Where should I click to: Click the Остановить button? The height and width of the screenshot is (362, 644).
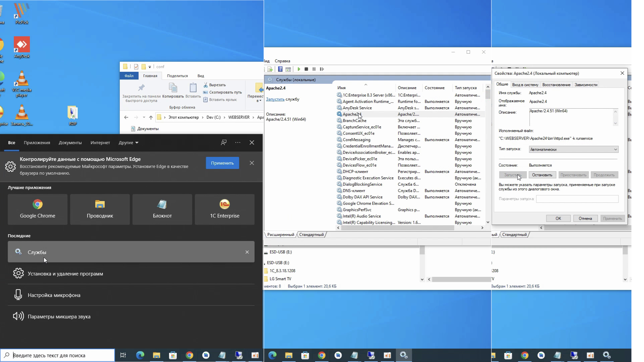[x=542, y=175]
